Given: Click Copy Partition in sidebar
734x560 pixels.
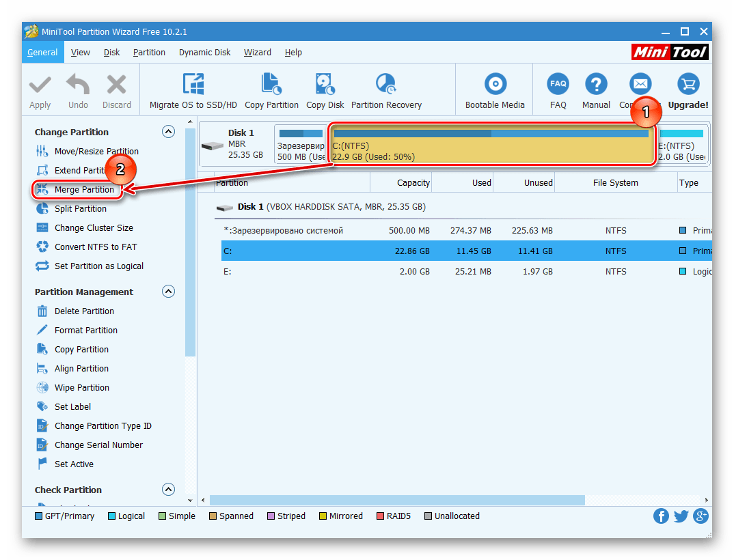Looking at the screenshot, I should point(81,350).
